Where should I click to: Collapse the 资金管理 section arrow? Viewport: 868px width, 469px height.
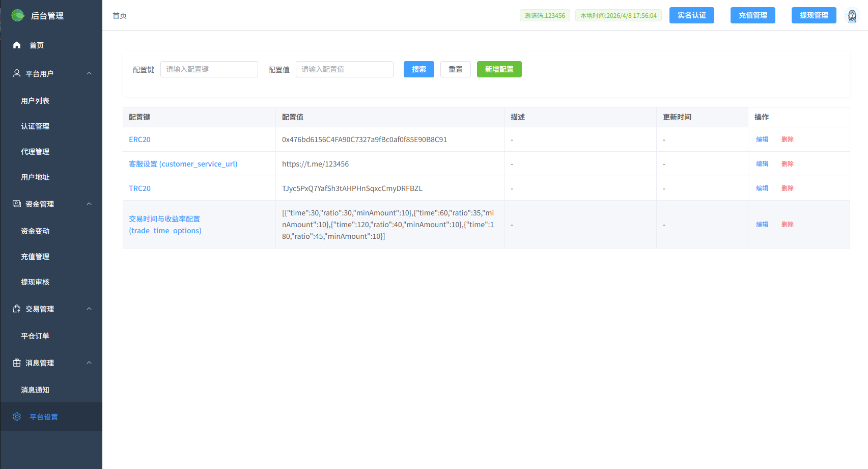89,204
